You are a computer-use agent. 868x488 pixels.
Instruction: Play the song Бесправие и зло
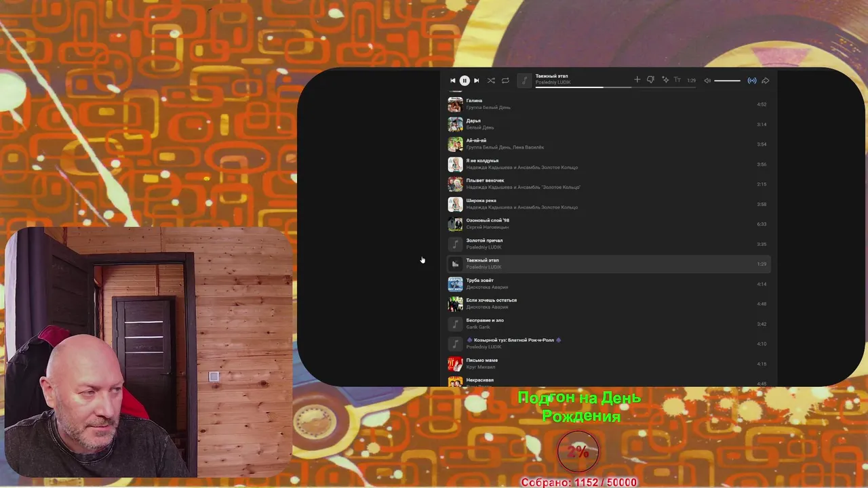click(485, 320)
